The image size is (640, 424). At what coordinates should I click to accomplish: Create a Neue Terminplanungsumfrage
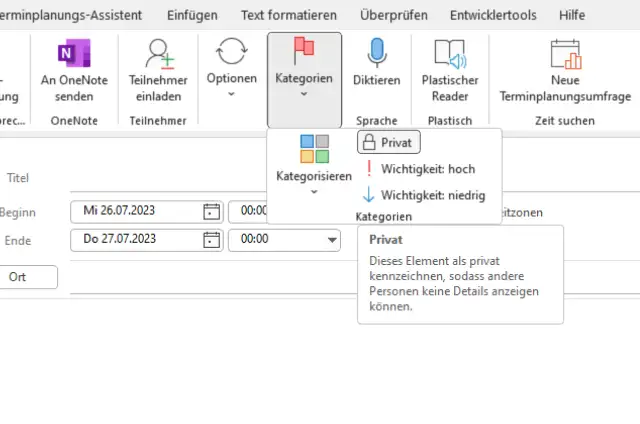(565, 55)
